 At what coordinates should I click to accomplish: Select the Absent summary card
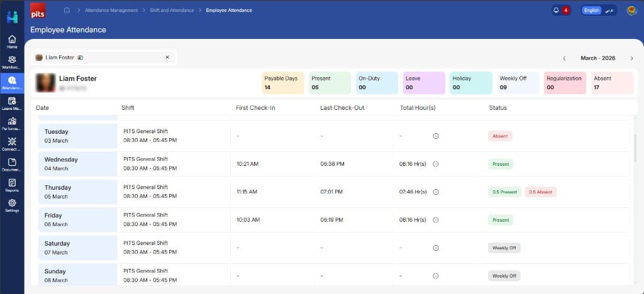613,83
